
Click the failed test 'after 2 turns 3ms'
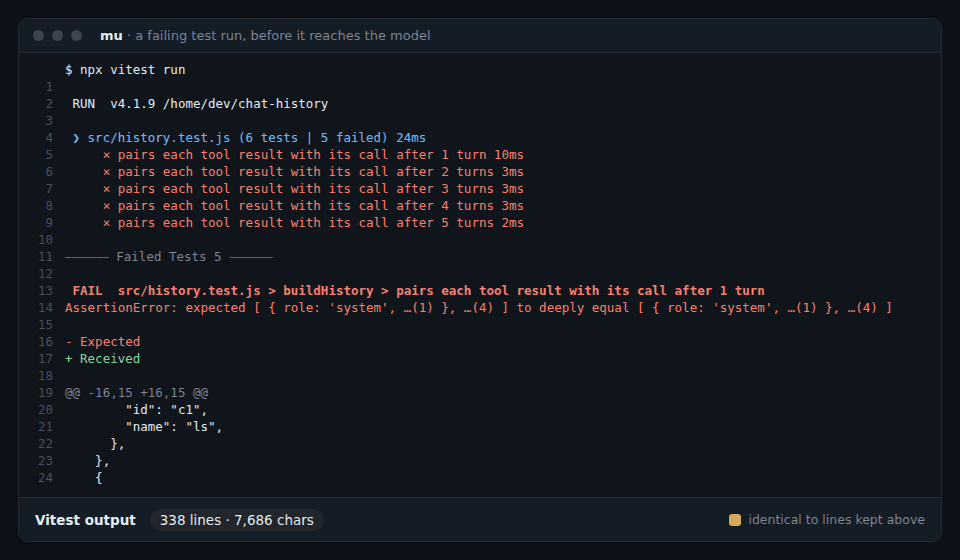313,172
